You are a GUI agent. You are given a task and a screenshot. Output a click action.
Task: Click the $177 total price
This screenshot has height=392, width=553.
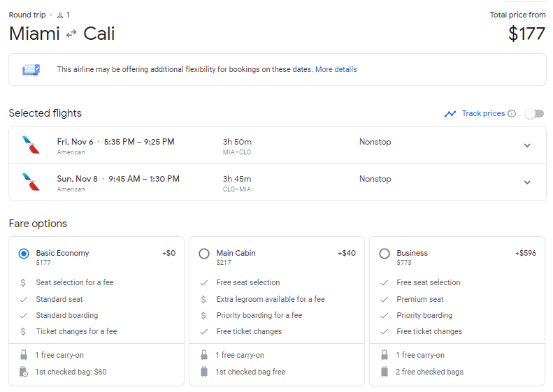pyautogui.click(x=526, y=34)
